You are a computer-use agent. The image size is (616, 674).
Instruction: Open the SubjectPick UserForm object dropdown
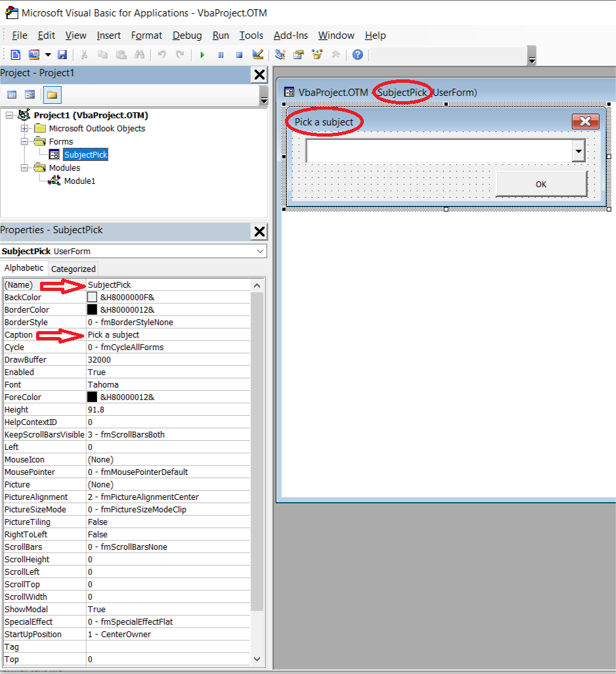click(260, 251)
